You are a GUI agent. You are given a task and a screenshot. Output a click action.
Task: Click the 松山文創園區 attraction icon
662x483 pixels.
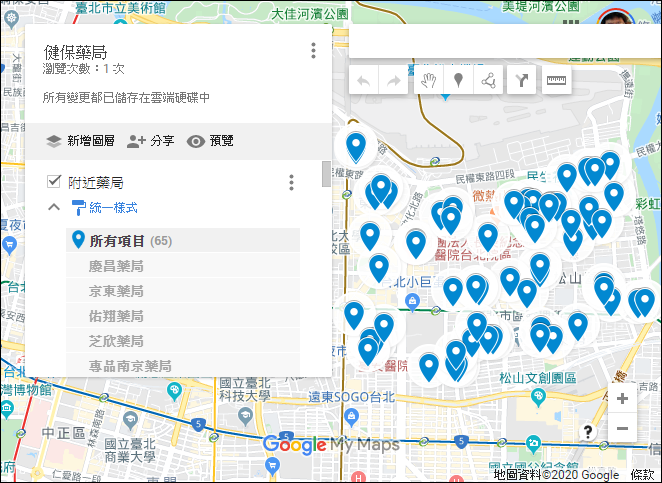(538, 397)
